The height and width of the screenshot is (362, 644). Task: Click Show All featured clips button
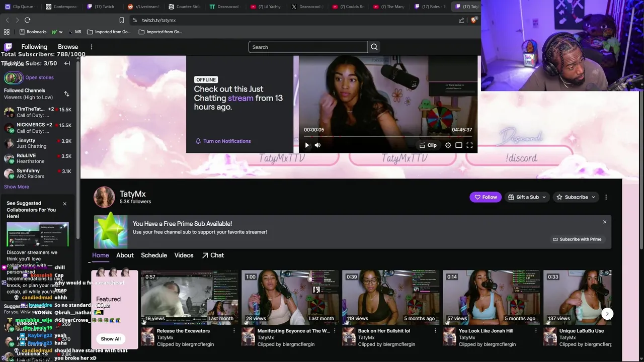[111, 339]
